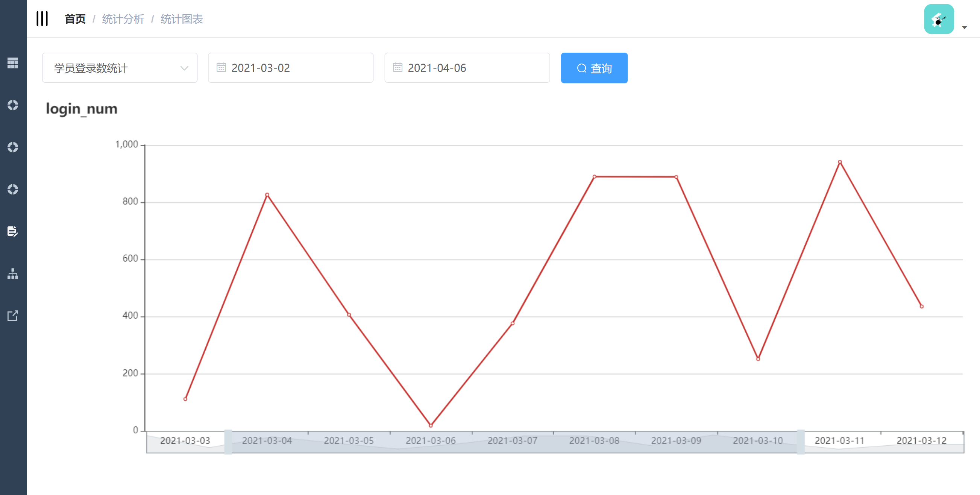980x495 pixels.
Task: Click calendar icon in start date field
Action: coord(221,68)
